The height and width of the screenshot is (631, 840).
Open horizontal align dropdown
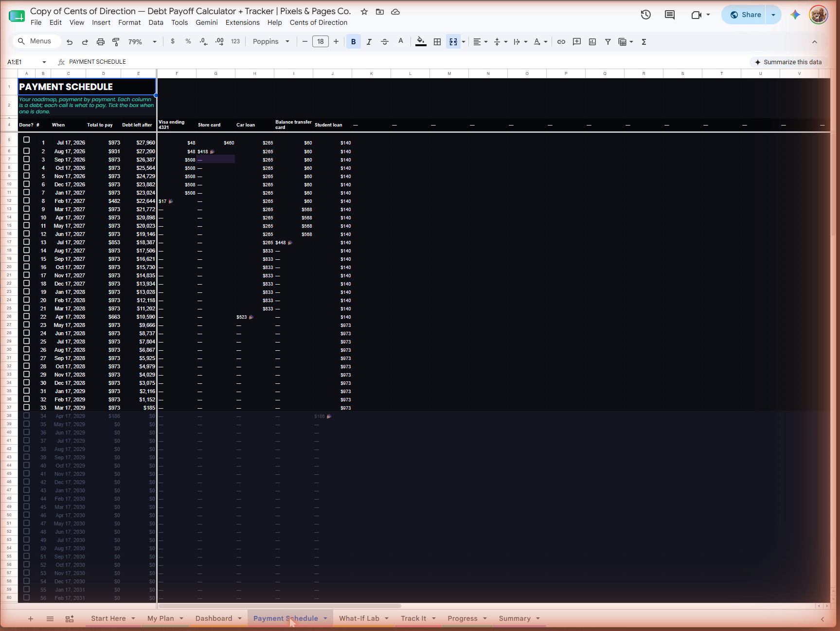click(480, 42)
